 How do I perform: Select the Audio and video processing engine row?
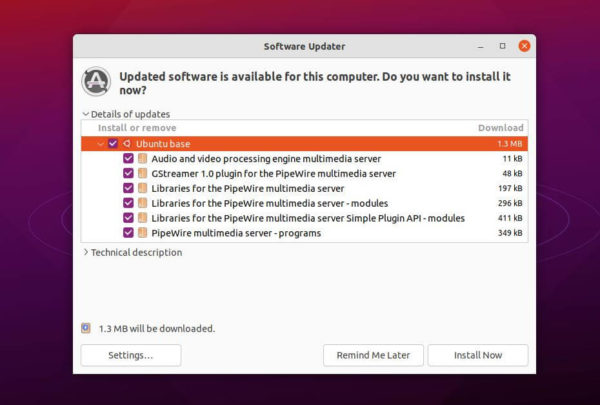tap(304, 158)
